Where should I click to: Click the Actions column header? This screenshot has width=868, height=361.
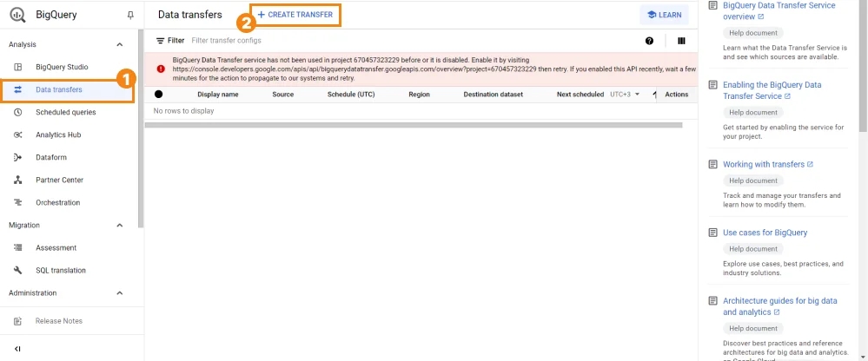[x=677, y=95]
